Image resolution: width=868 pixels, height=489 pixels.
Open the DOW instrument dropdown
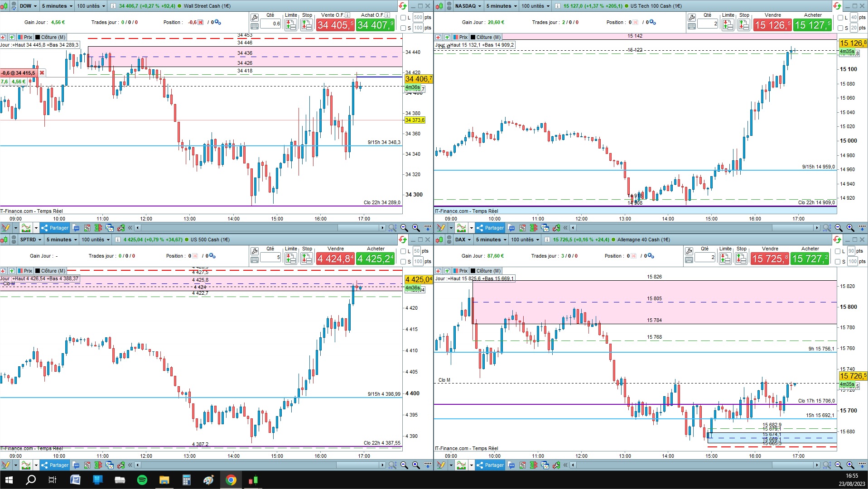point(29,6)
